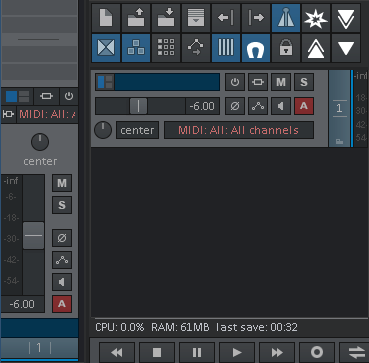Start recording with record button
Image resolution: width=369 pixels, height=363 pixels.
(317, 352)
